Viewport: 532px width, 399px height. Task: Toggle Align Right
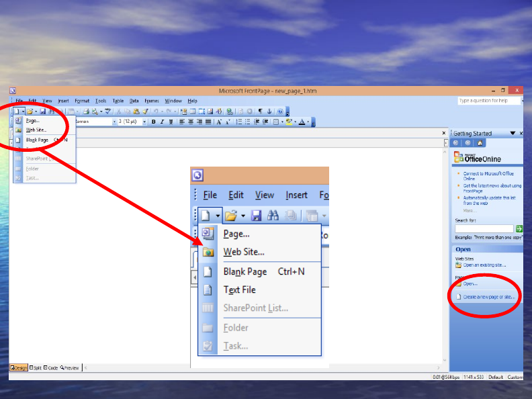pos(199,122)
